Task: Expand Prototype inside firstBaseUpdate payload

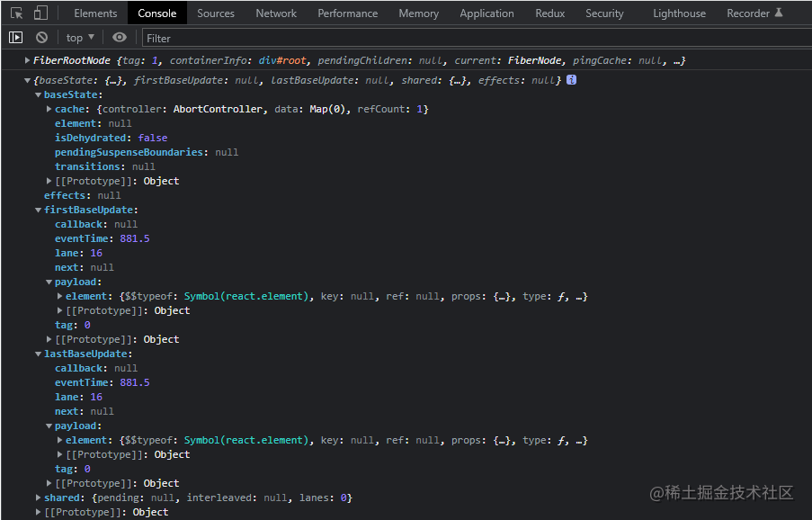Action: 59,310
